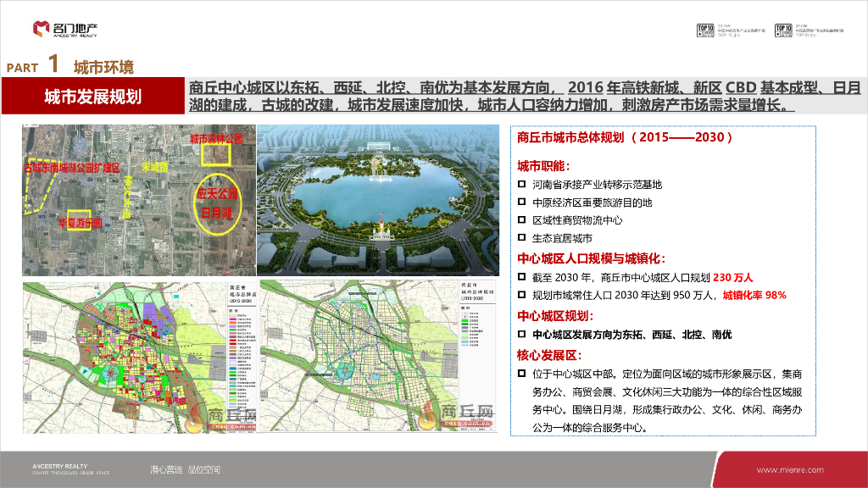
Task: Click the 城市森林公园 map label
Action: (215, 138)
